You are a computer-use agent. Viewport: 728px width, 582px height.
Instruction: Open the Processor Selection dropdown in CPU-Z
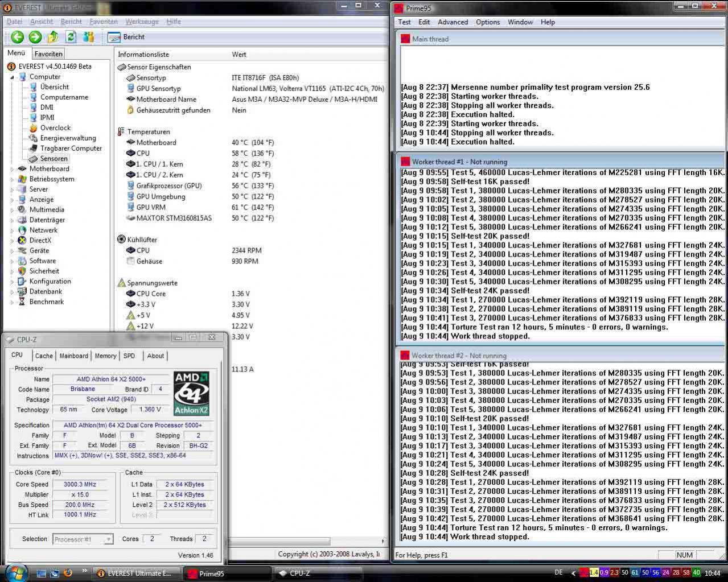[x=83, y=539]
